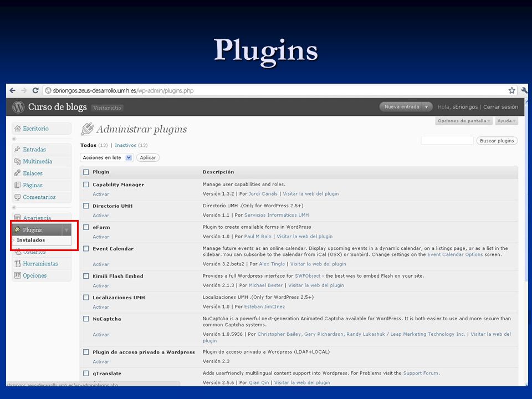Screen dimensions: 532x399
Task: Bookmark page using the star icon
Action: pyautogui.click(x=511, y=90)
